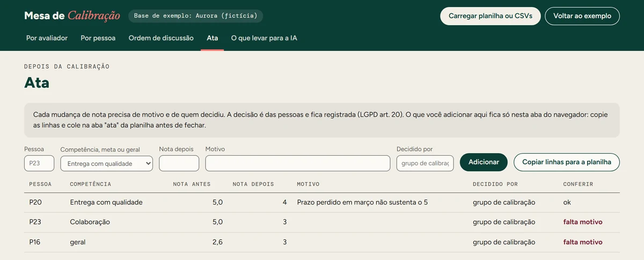Click Carregar planilha ou CSVs button

491,16
